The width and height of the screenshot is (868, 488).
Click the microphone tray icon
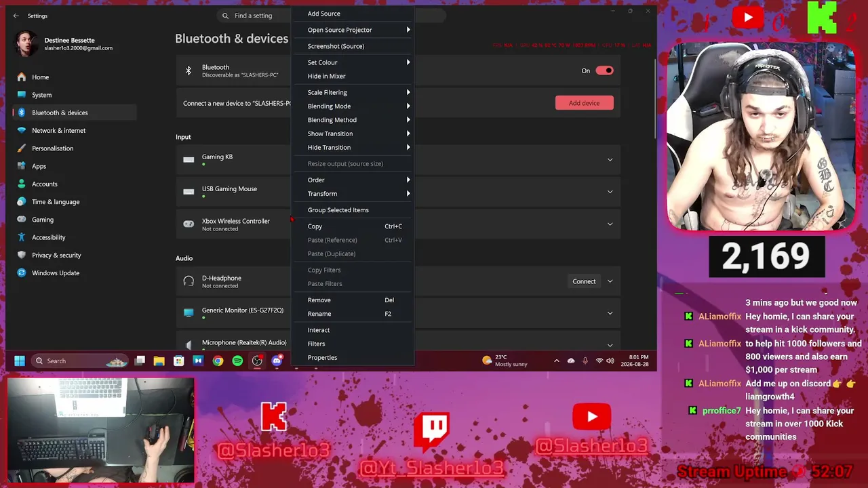pos(585,361)
